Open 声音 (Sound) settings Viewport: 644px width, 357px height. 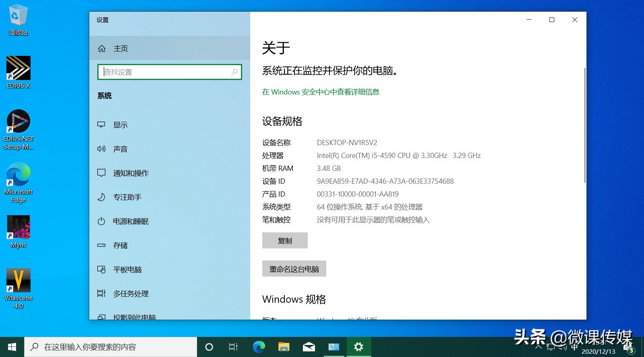point(120,149)
